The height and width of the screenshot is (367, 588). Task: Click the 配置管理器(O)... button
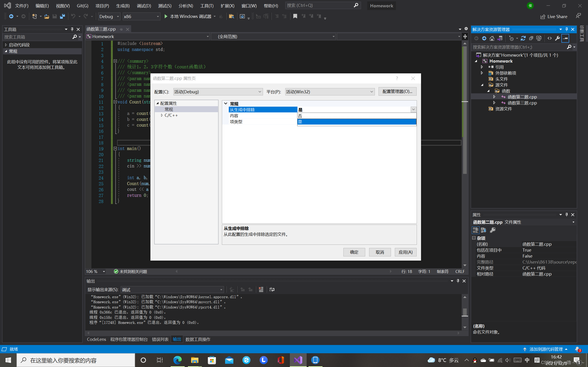click(397, 92)
